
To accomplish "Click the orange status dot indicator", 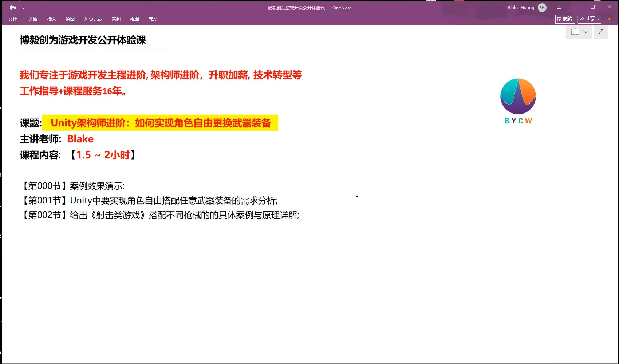I will click(609, 19).
